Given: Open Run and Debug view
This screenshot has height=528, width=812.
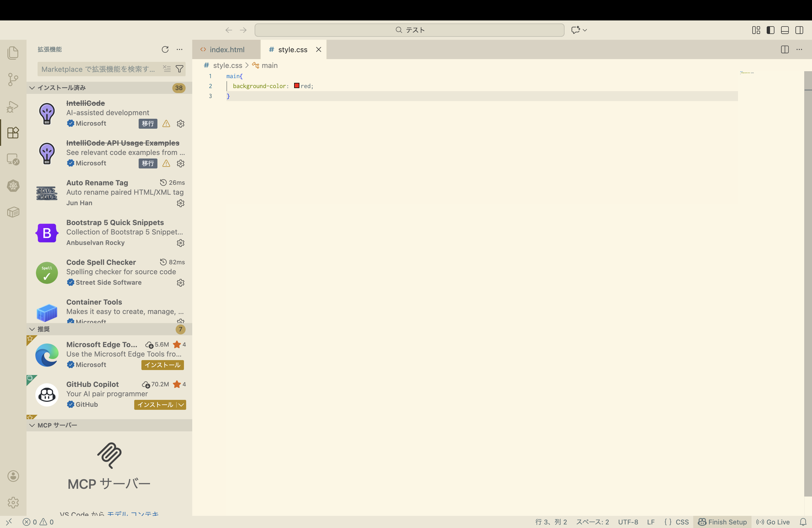Looking at the screenshot, I should coord(13,106).
